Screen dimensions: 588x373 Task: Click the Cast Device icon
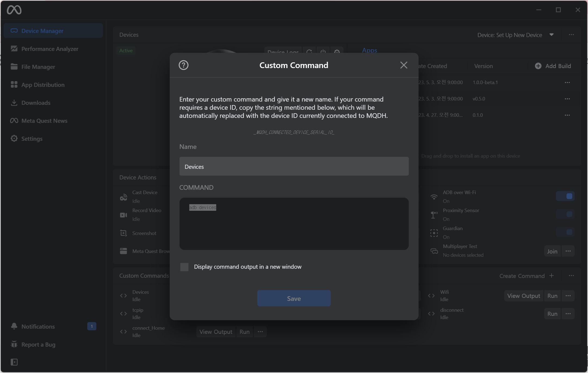click(x=123, y=197)
